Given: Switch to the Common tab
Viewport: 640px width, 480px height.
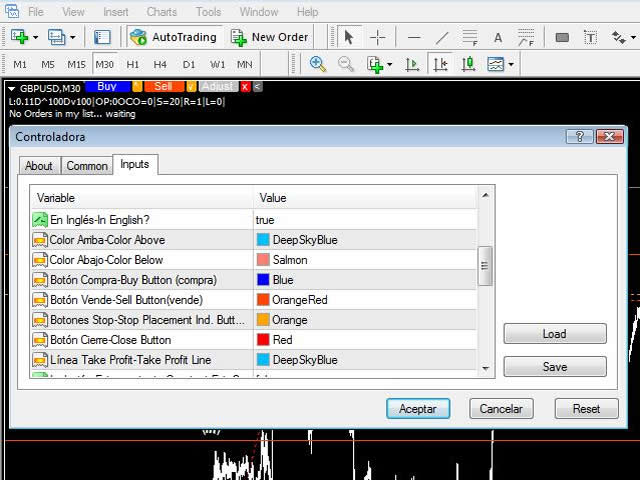Looking at the screenshot, I should 87,166.
